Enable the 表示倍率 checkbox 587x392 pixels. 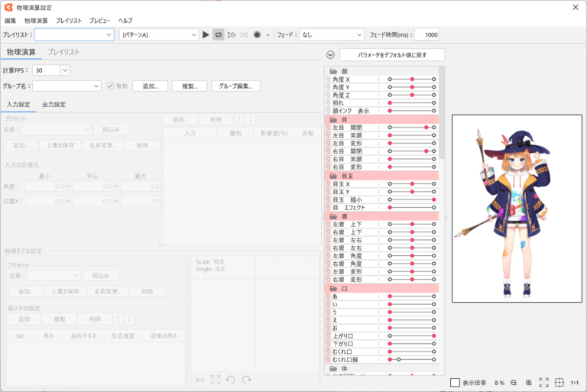point(455,382)
